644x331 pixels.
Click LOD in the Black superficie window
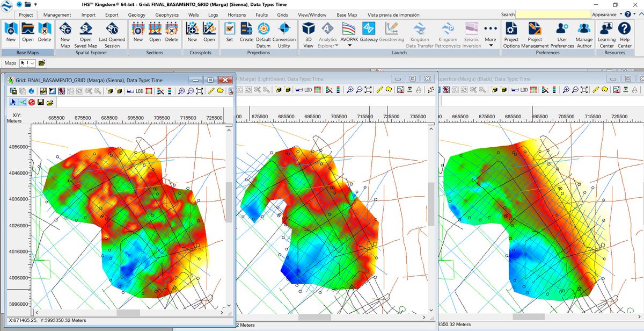[x=523, y=90]
